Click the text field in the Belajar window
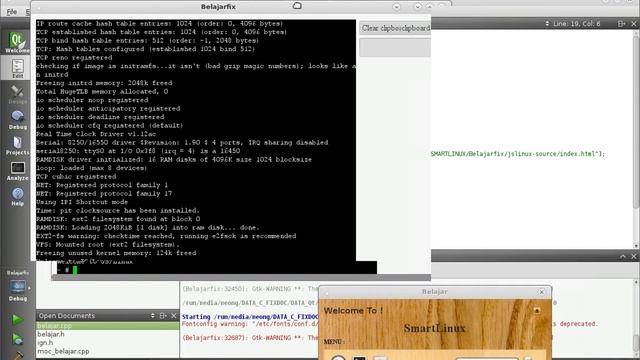The width and height of the screenshot is (640, 360). click(x=487, y=358)
